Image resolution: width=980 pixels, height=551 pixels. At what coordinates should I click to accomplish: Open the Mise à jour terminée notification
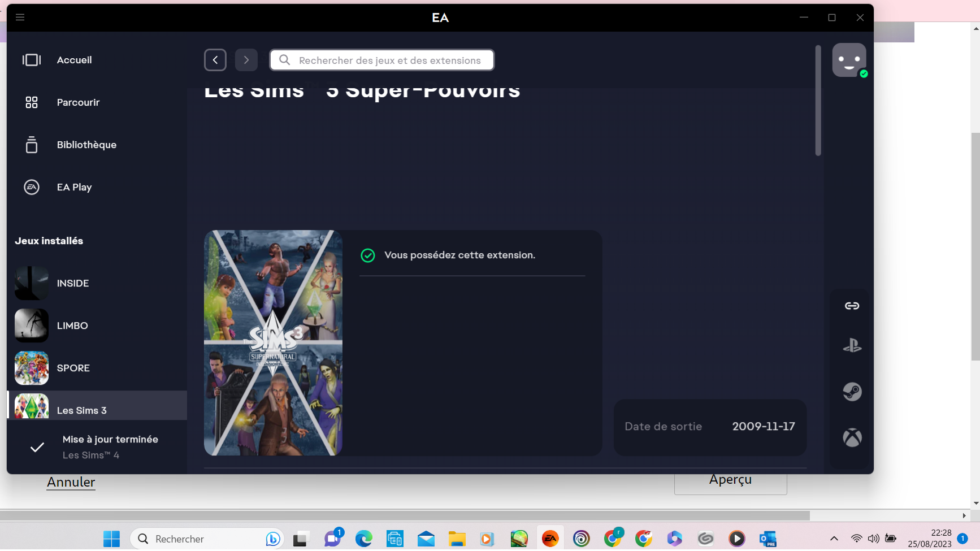[x=97, y=447]
